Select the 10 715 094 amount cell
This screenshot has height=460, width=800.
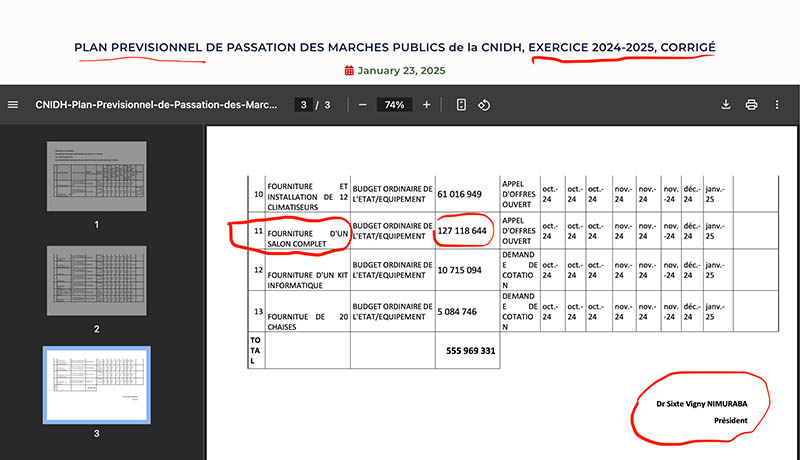click(x=469, y=270)
